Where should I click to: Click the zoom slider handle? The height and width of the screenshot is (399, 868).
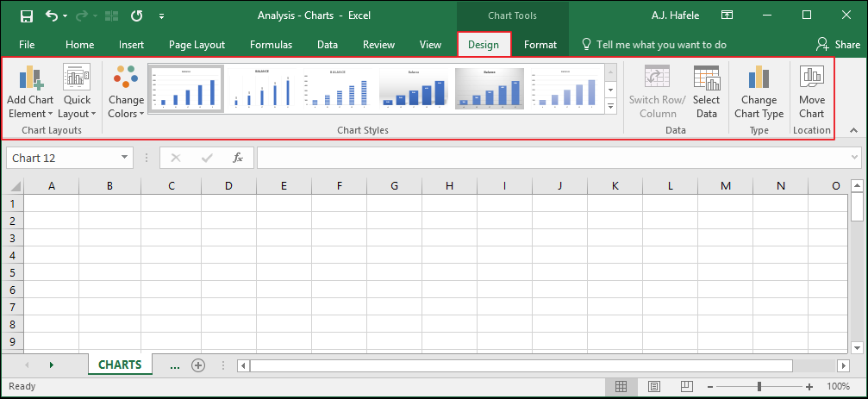click(x=759, y=386)
